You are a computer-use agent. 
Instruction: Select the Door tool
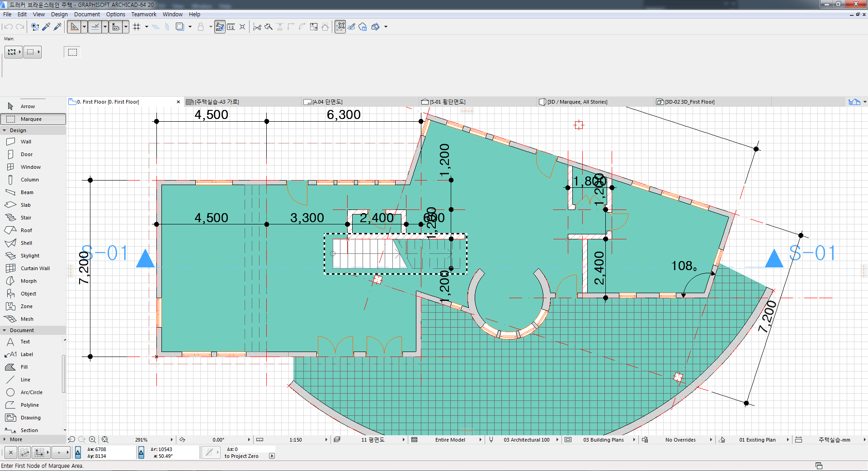33,154
